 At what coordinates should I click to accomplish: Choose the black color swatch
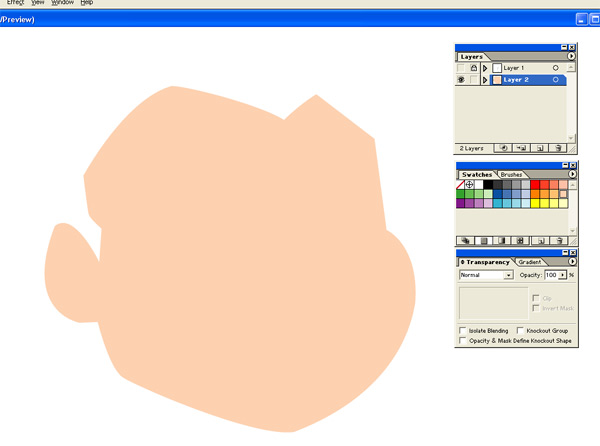(488, 185)
